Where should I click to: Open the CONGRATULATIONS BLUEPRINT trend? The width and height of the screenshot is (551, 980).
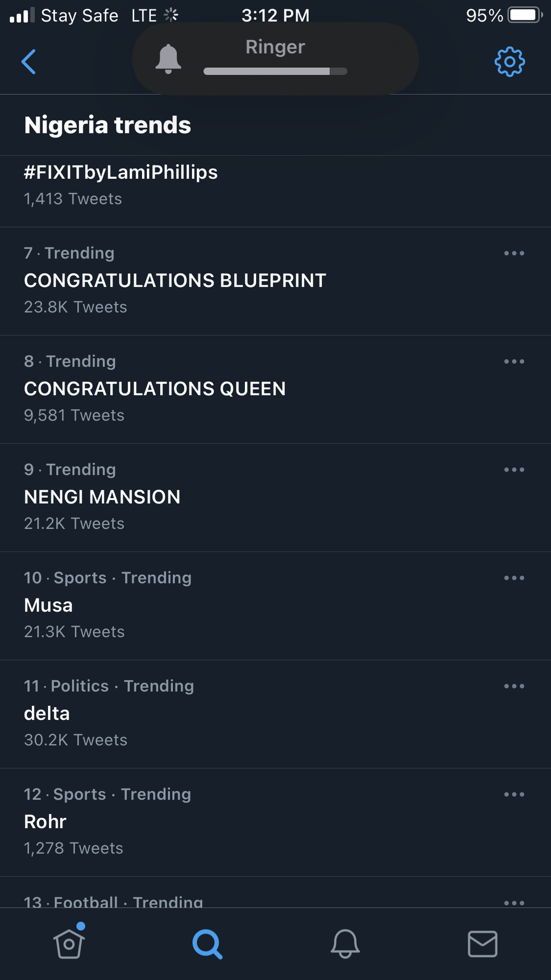(175, 280)
